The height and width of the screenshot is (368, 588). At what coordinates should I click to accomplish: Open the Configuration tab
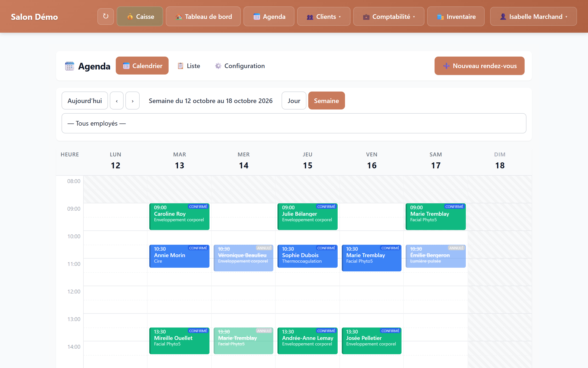240,66
